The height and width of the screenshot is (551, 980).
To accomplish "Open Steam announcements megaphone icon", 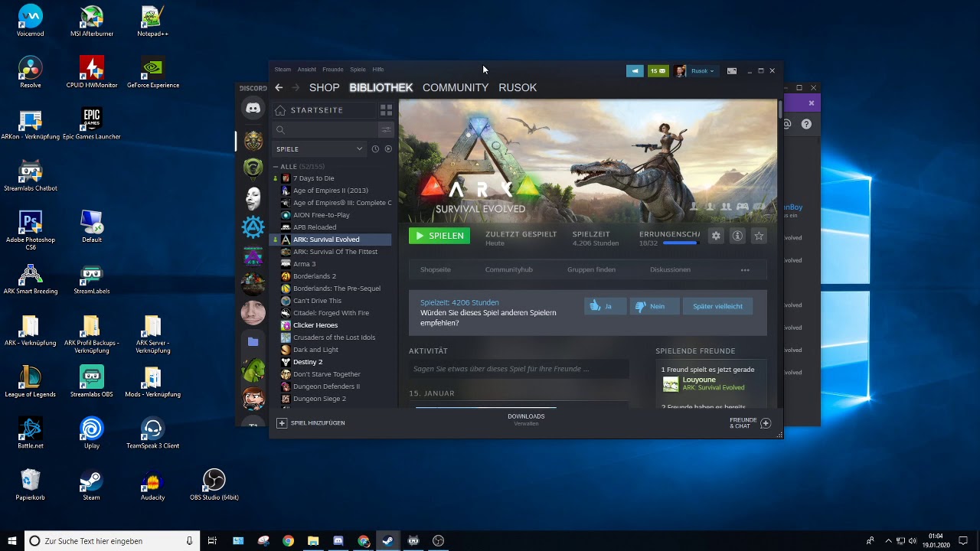I will [x=635, y=71].
